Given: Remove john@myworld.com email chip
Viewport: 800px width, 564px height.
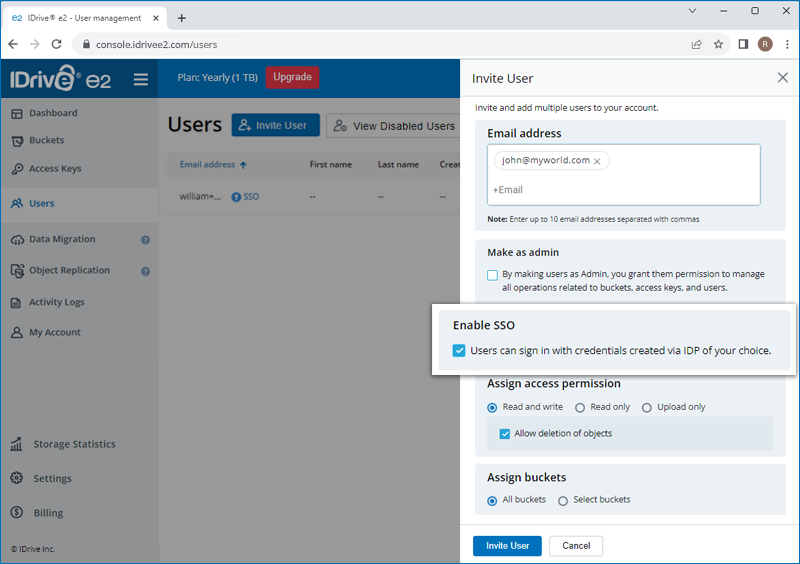Looking at the screenshot, I should [597, 161].
